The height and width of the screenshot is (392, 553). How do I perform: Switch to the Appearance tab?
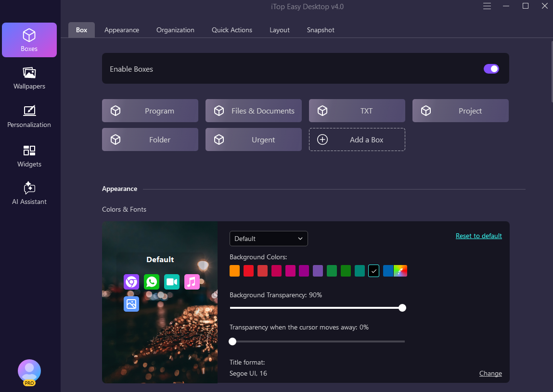pos(122,30)
